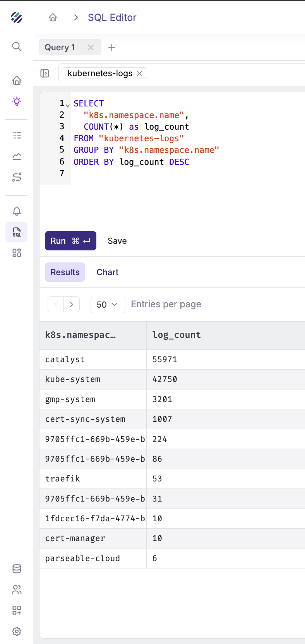Image resolution: width=305 pixels, height=644 pixels.
Task: Open the 50 entries per page dropdown
Action: (x=108, y=305)
